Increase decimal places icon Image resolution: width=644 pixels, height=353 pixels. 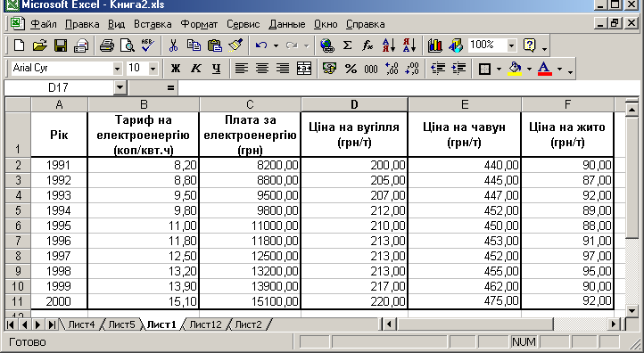(392, 69)
